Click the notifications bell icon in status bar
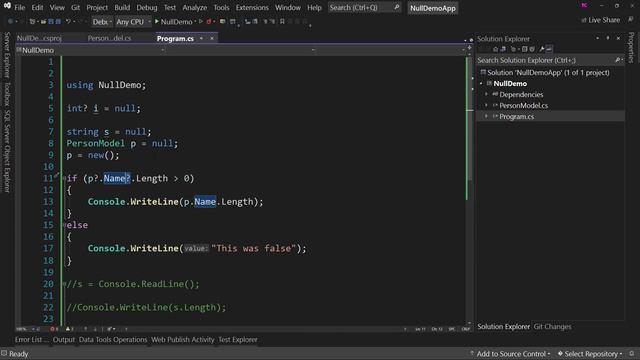 point(632,353)
